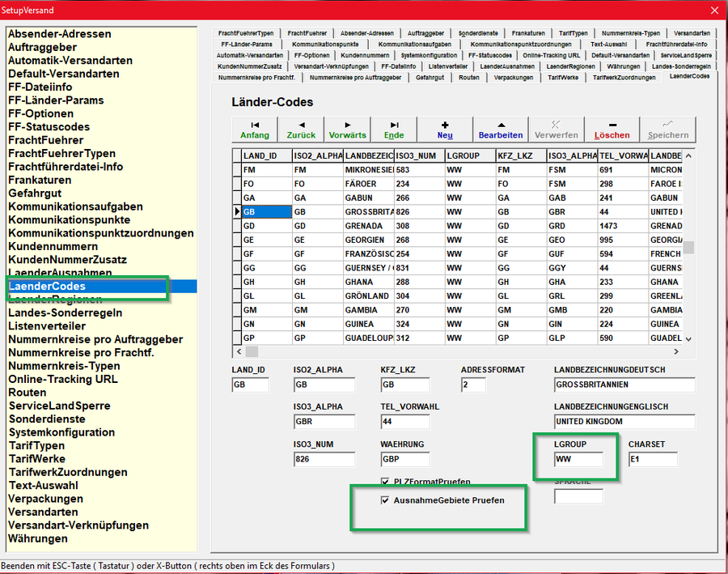The height and width of the screenshot is (574, 728).
Task: Click the grid's vertical scroll up arrow
Action: pyautogui.click(x=688, y=154)
